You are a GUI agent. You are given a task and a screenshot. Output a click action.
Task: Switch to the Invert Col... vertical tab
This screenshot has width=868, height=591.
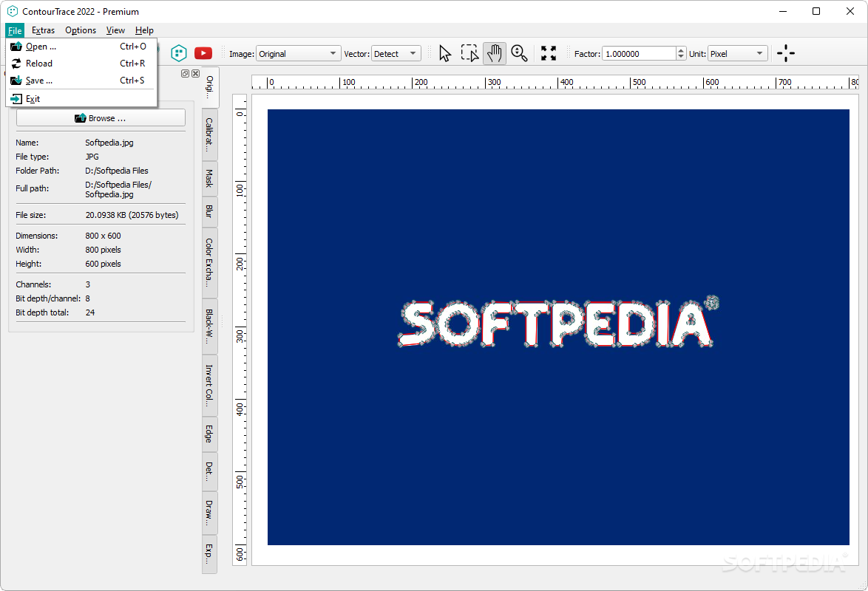209,385
